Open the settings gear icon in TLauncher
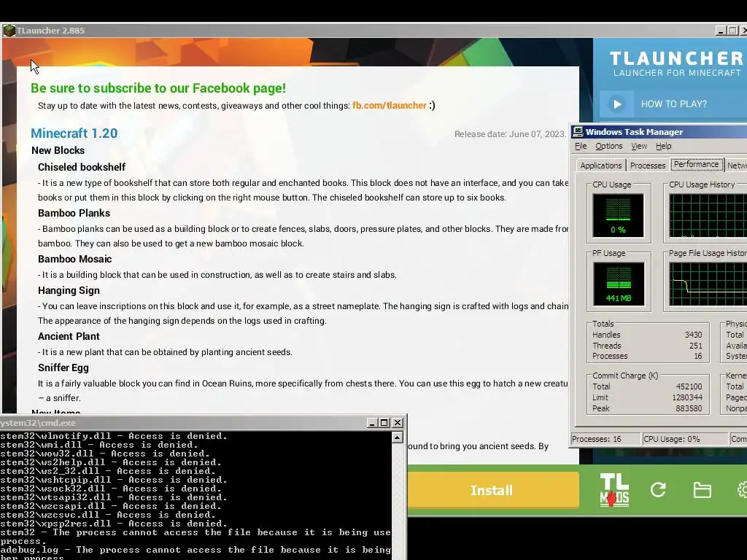This screenshot has height=560, width=747. pyautogui.click(x=742, y=490)
